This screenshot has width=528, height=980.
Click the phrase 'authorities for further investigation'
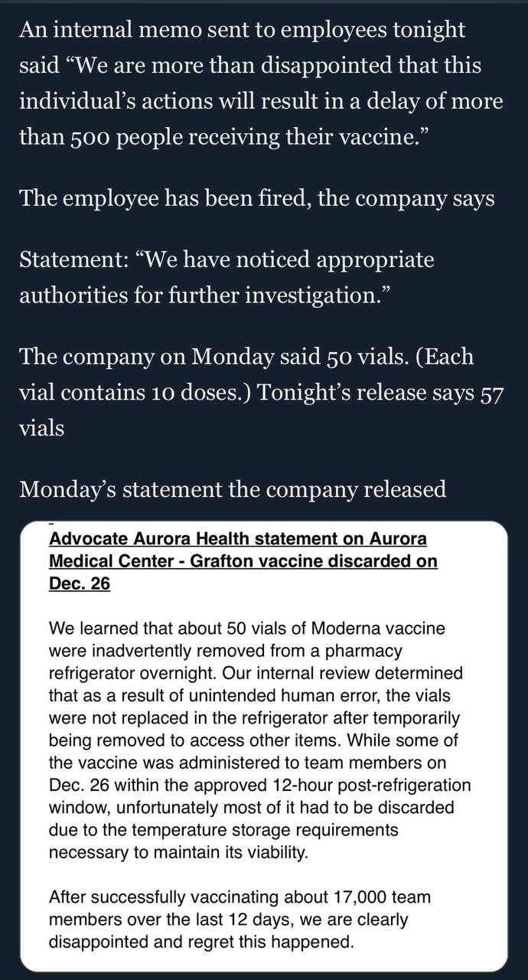pyautogui.click(x=199, y=294)
